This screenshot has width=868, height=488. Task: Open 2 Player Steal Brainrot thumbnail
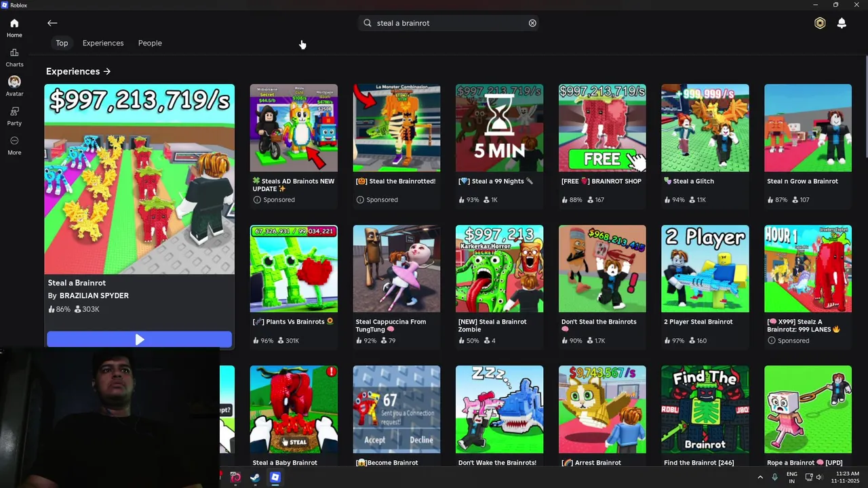(x=705, y=269)
